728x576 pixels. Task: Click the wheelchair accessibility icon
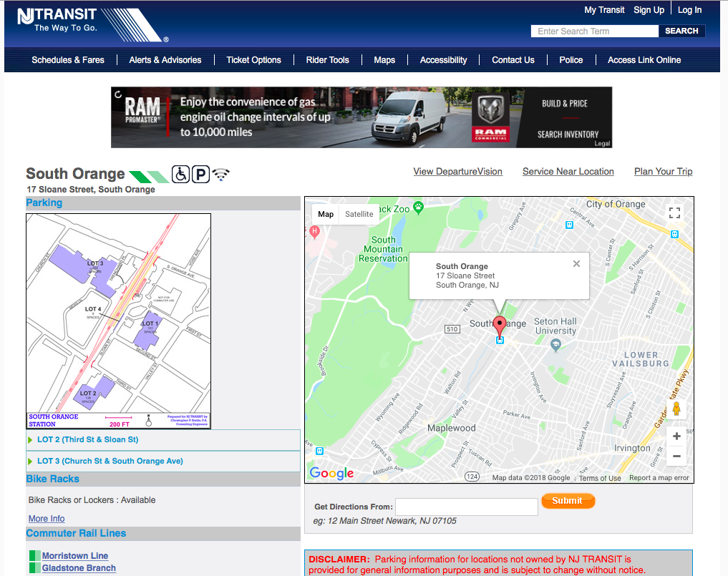[180, 175]
